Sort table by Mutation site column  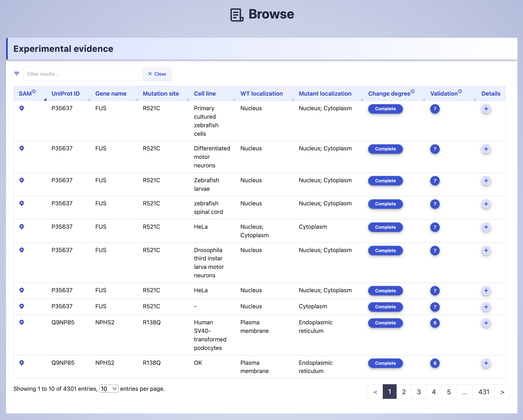point(161,94)
